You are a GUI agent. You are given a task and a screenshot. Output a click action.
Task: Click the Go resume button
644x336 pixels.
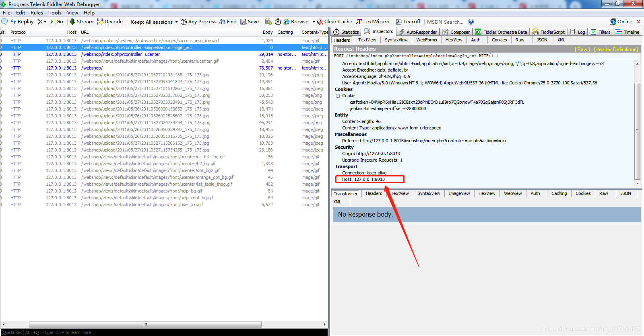click(57, 22)
